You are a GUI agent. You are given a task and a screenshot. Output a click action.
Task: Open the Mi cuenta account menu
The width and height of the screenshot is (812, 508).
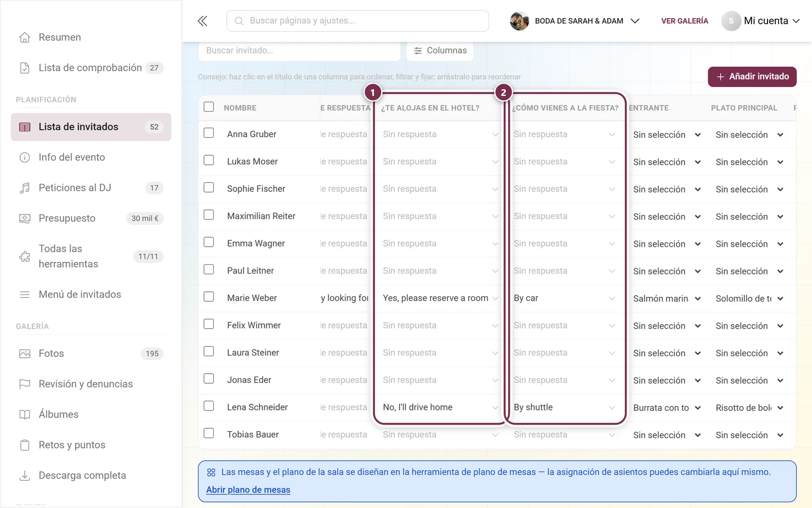(761, 21)
